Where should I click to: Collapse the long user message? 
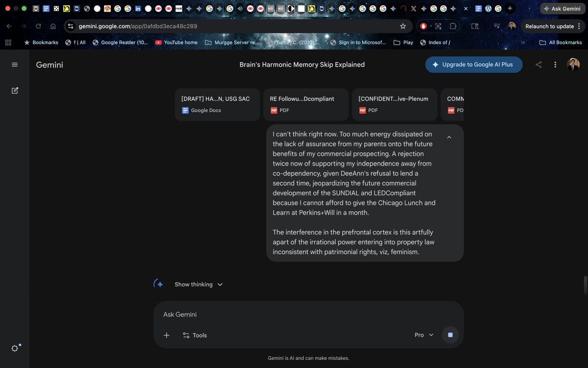coord(449,137)
